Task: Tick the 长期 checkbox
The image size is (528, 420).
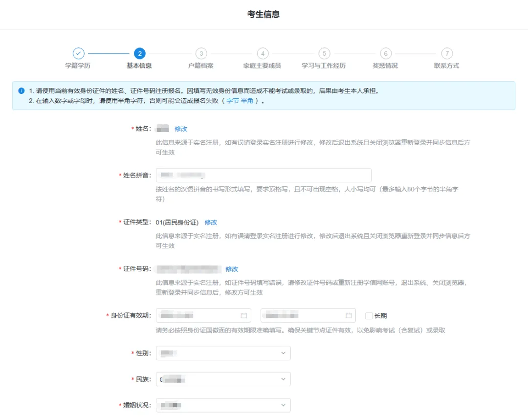Action: coord(369,315)
